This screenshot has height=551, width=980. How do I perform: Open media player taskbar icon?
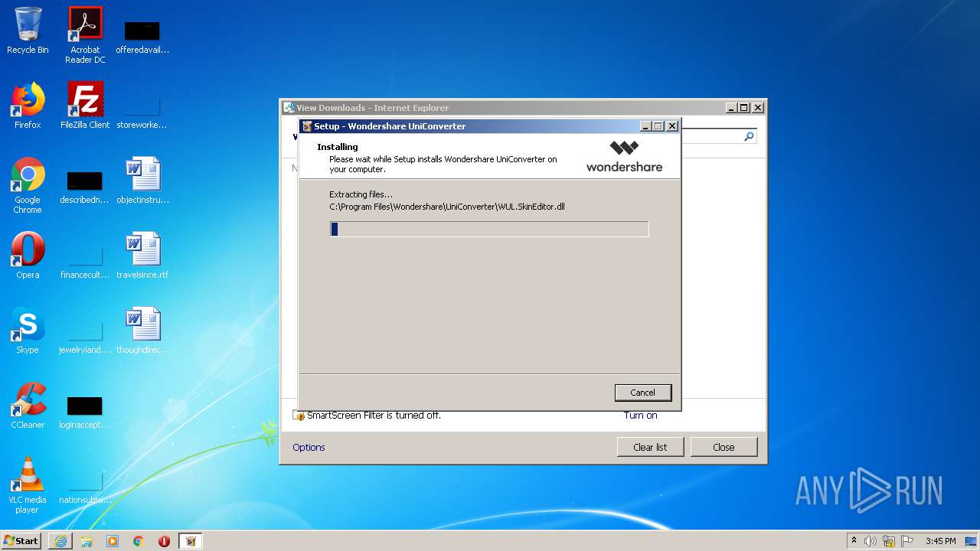click(x=113, y=541)
